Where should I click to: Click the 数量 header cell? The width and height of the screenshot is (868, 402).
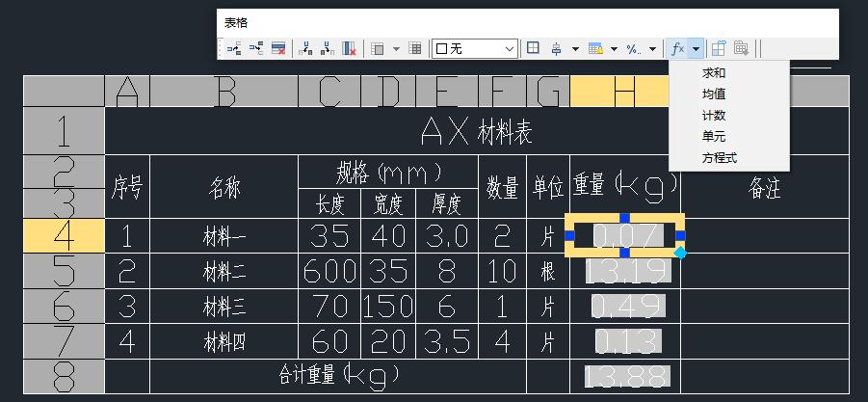click(502, 187)
